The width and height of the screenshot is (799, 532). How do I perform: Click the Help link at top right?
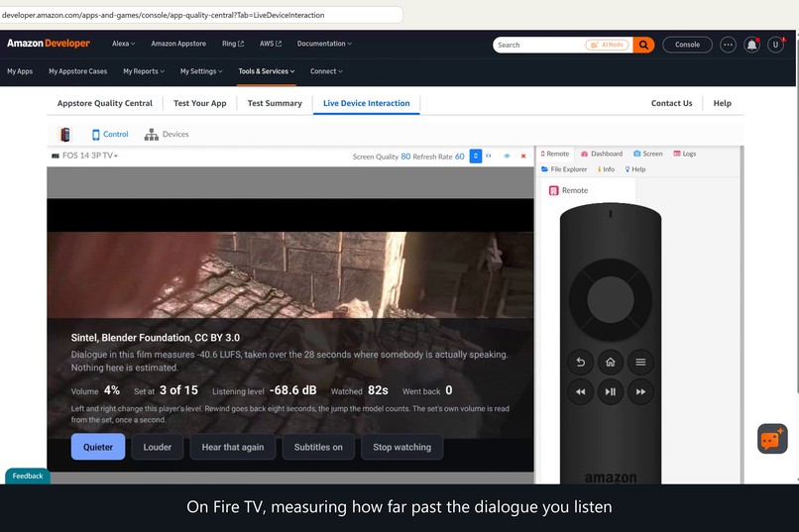(722, 103)
